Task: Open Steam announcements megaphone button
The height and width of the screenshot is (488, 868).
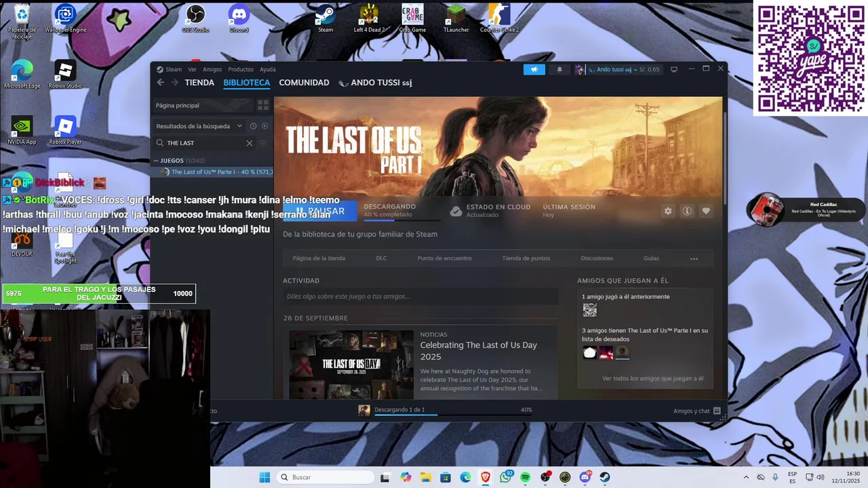Action: point(534,69)
